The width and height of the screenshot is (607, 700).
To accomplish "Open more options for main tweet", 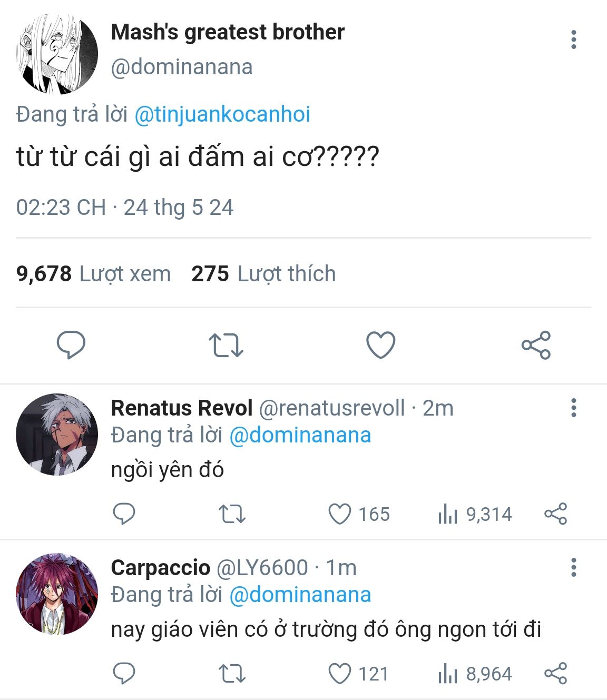I will 573,40.
